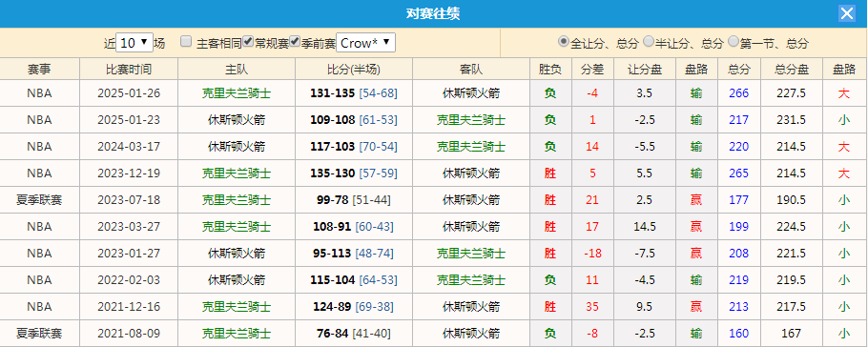
Task: Uncheck the 常规赛 checkbox
Action: point(249,42)
